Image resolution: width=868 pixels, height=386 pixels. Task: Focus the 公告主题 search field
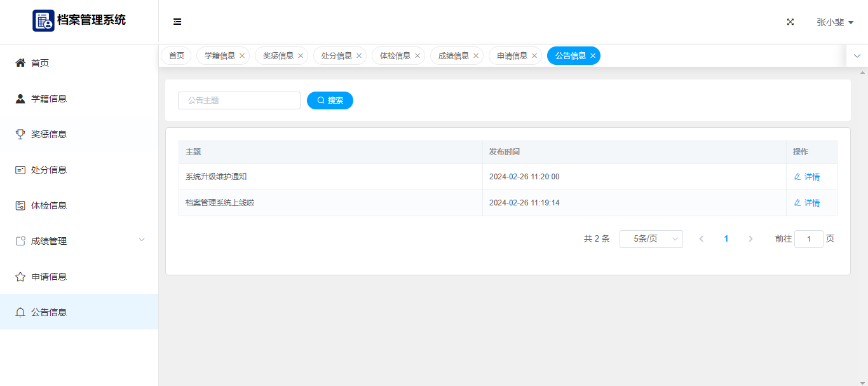click(239, 100)
